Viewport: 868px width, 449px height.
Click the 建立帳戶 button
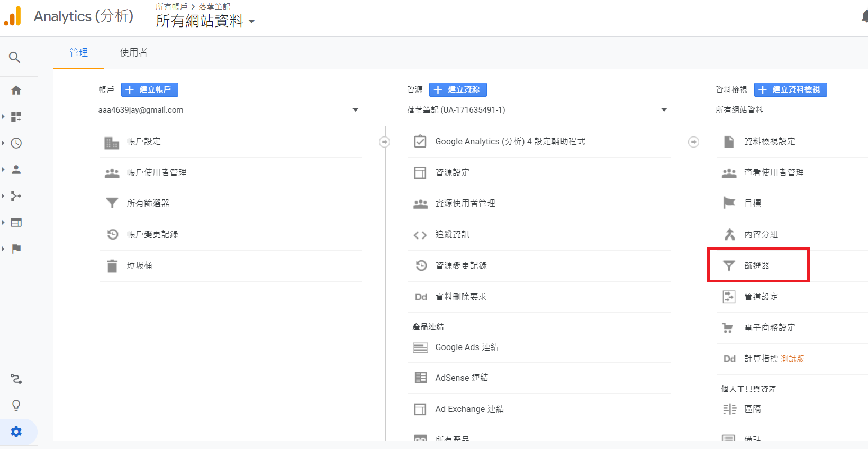tap(150, 89)
